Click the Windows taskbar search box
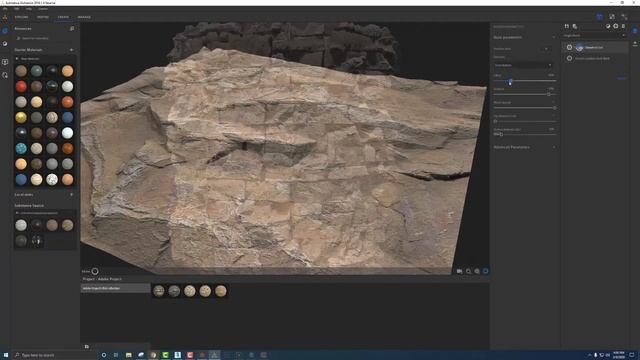Viewport: 640px width, 360px height. pyautogui.click(x=56, y=355)
